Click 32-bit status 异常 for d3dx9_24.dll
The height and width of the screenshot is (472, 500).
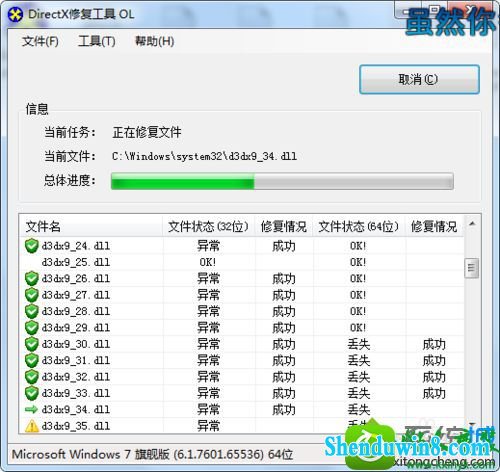208,246
